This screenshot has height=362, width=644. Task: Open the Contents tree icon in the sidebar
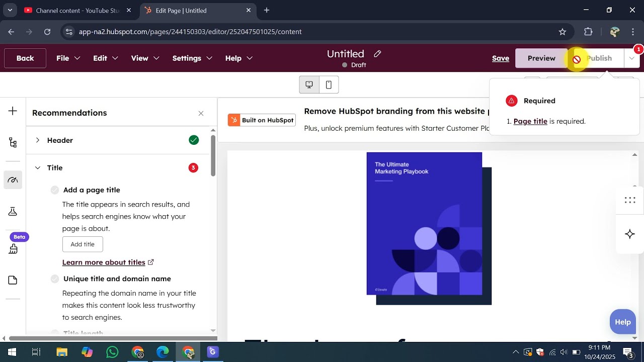[13, 143]
